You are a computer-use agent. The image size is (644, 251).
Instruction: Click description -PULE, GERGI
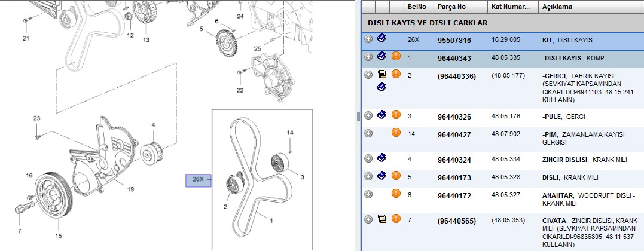tap(563, 117)
